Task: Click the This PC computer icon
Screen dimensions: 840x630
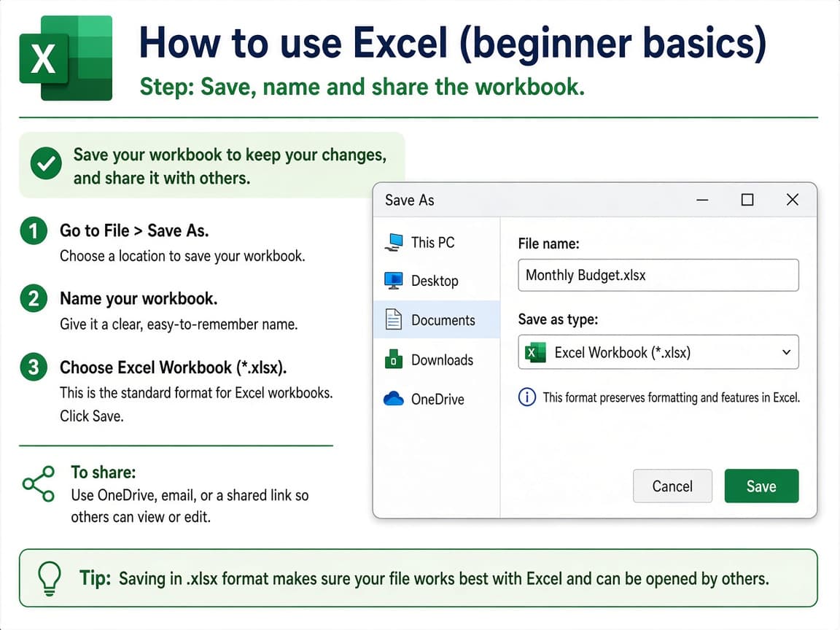Action: [394, 243]
